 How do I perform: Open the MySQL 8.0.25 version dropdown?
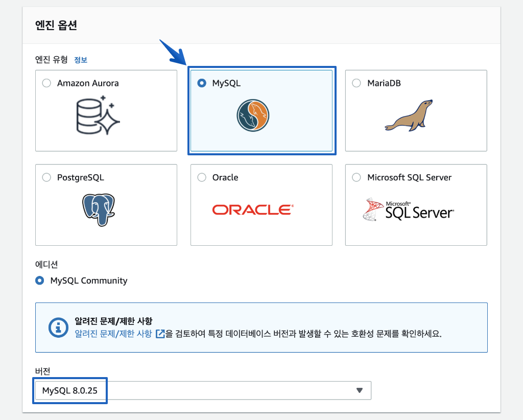(x=203, y=391)
